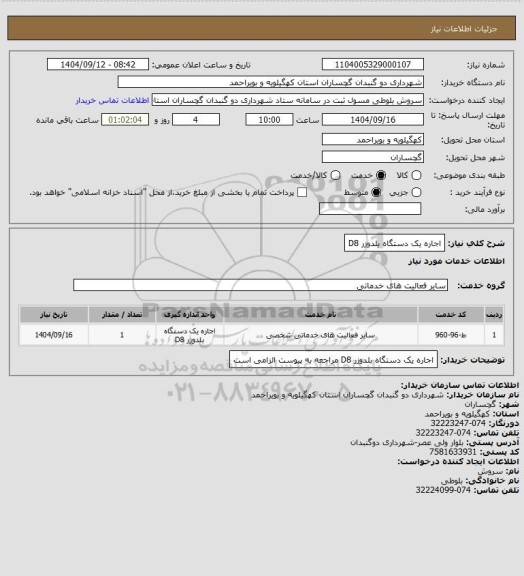
Task: Click the requester phone number 32224099-074
Action: click(x=443, y=490)
